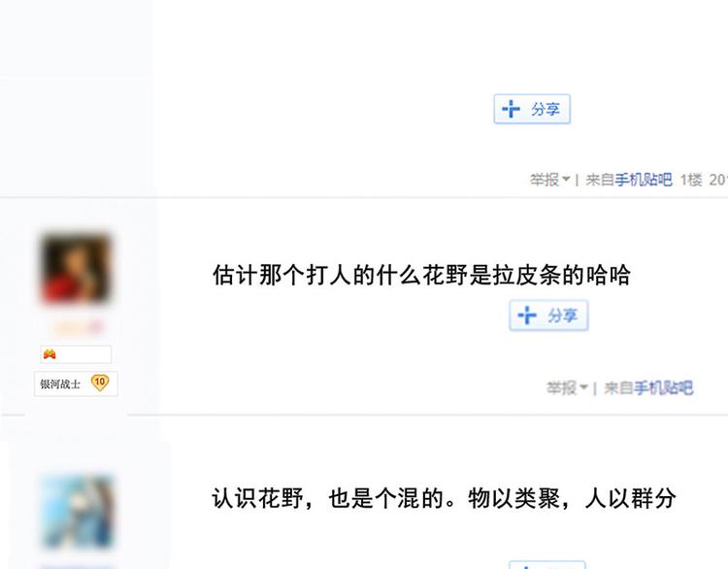Click comment text 认识花野，也是个混的
Viewport: 728px width, 569px height.
(328, 498)
